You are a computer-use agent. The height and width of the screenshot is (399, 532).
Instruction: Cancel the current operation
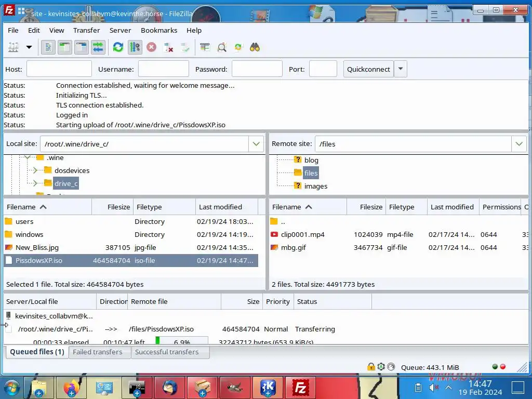pos(151,47)
